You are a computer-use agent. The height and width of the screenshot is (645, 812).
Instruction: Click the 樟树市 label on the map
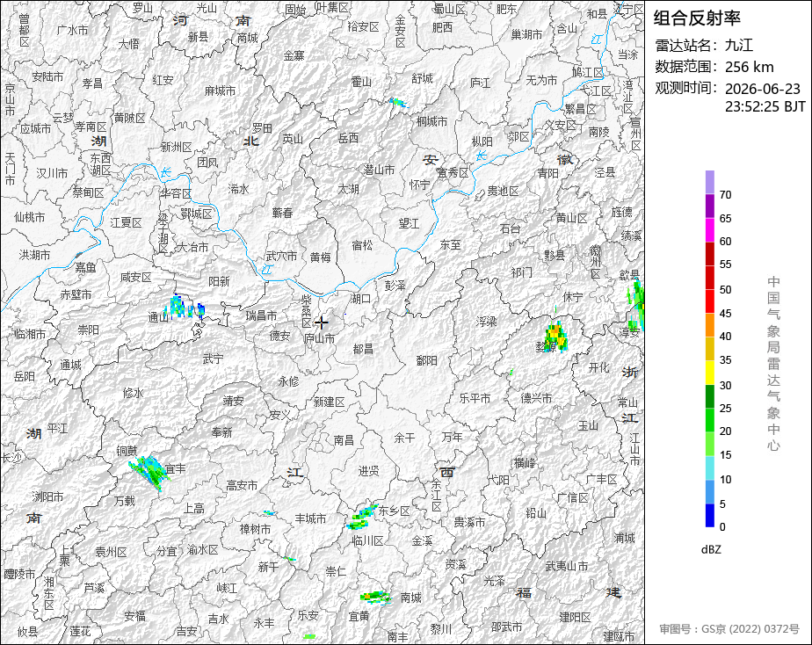[256, 529]
